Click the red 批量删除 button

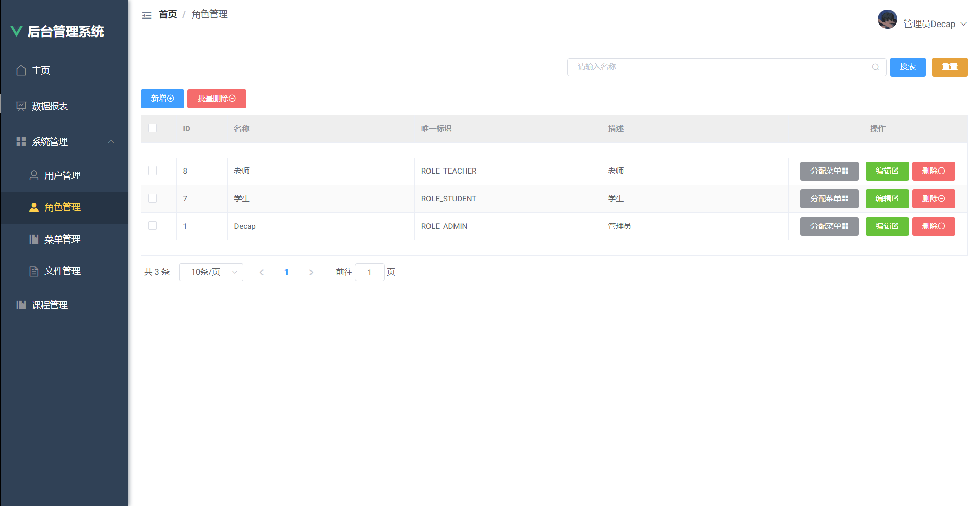tap(217, 99)
